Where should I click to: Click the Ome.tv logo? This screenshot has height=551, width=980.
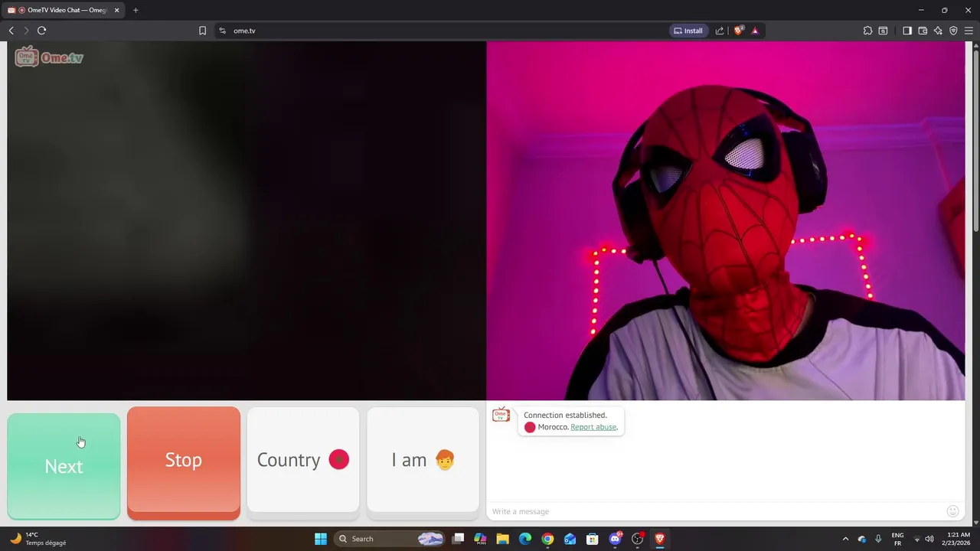(49, 57)
